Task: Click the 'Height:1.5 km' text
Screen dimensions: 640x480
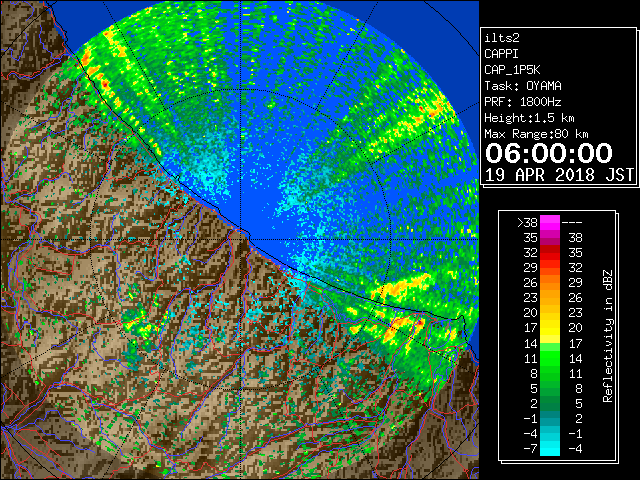Action: 529,118
